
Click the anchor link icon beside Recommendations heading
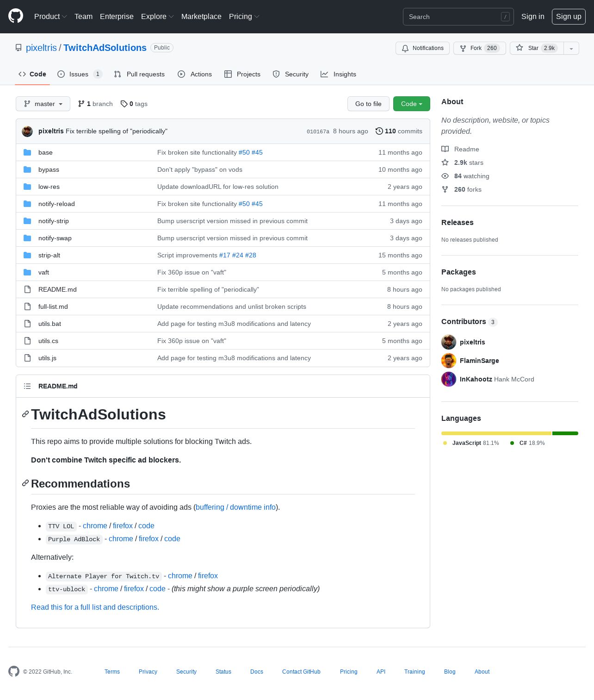[25, 483]
